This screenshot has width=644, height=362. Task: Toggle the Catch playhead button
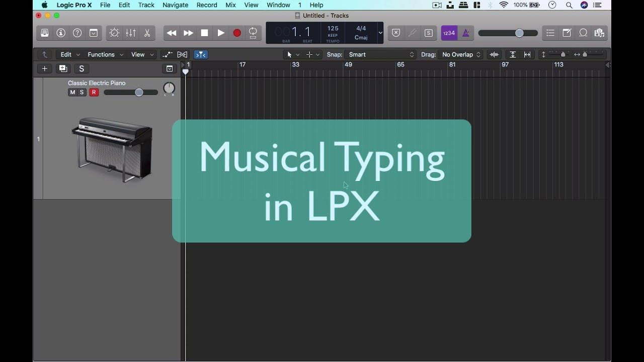[x=201, y=54]
